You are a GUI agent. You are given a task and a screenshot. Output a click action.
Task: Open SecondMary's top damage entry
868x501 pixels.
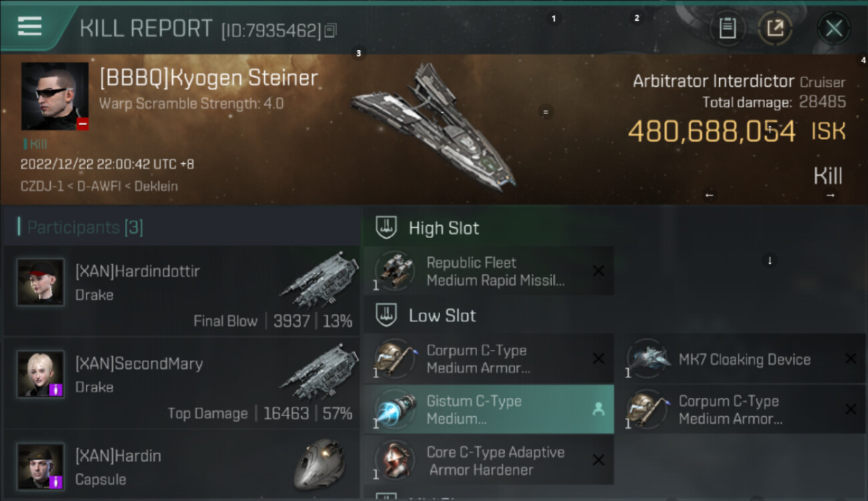click(181, 382)
